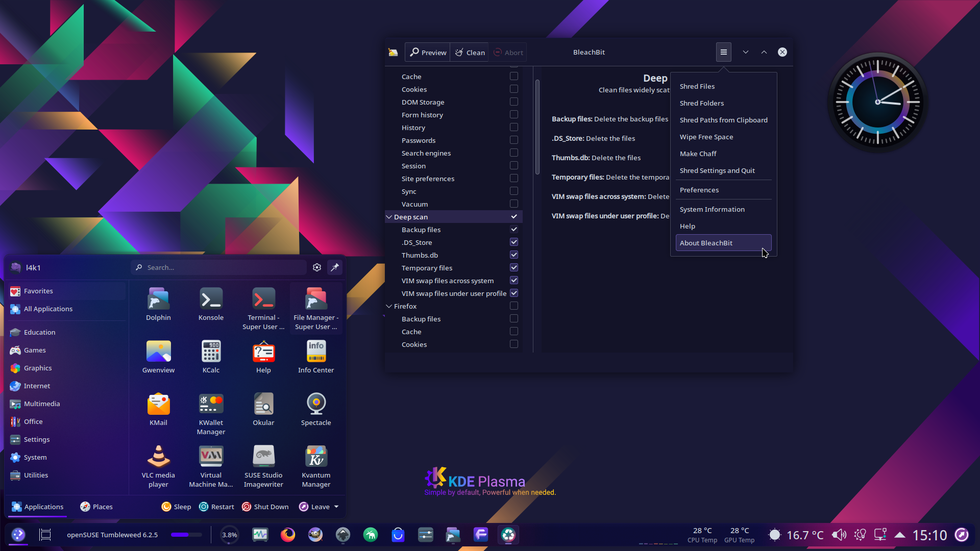This screenshot has height=551, width=980.
Task: Click the Clean button
Action: pos(470,52)
